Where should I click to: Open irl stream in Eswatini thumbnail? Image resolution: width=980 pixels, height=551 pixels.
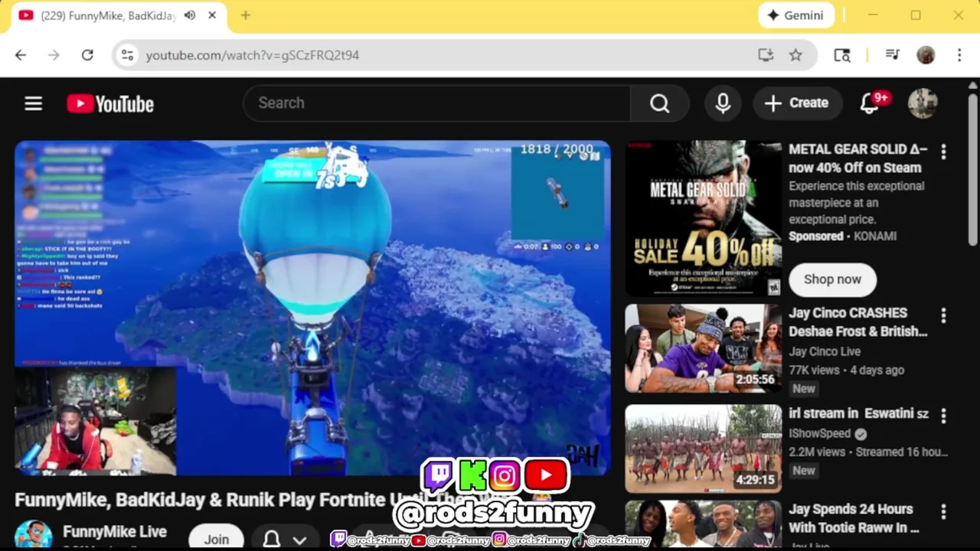click(x=704, y=448)
